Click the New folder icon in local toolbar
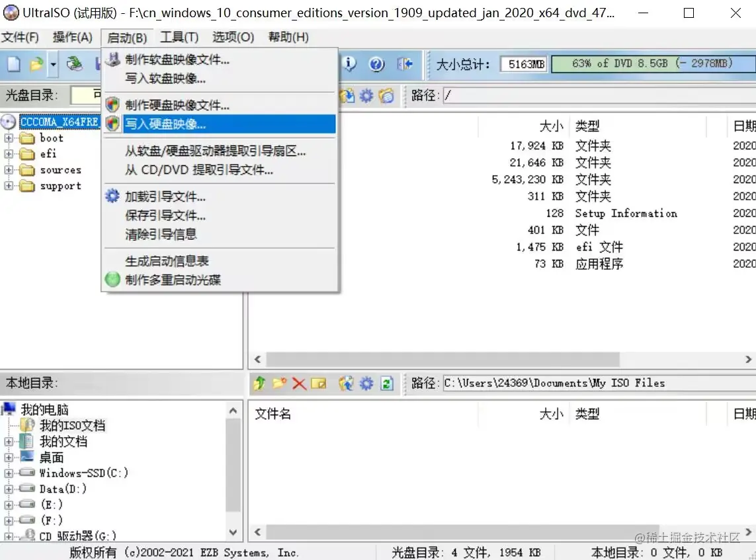The image size is (756, 560). coord(279,383)
